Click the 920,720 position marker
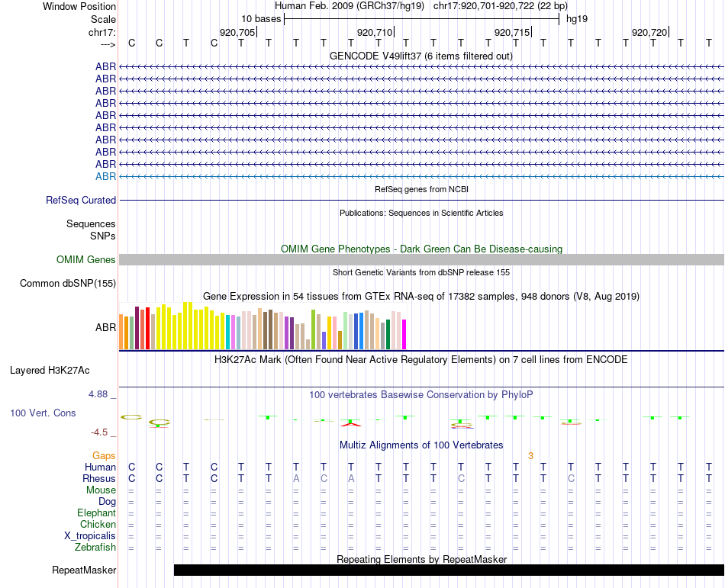Screen dimensions: 725x588 (649, 32)
